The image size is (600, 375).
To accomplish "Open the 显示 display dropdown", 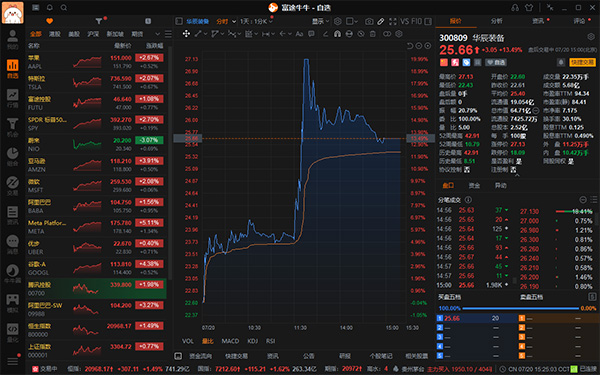I will pos(320,21).
